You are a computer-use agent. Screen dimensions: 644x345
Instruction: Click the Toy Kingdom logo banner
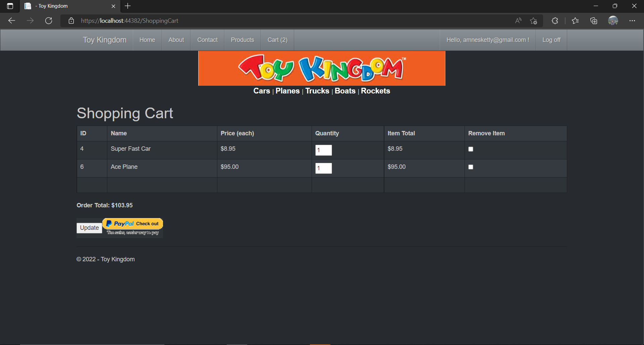[322, 68]
